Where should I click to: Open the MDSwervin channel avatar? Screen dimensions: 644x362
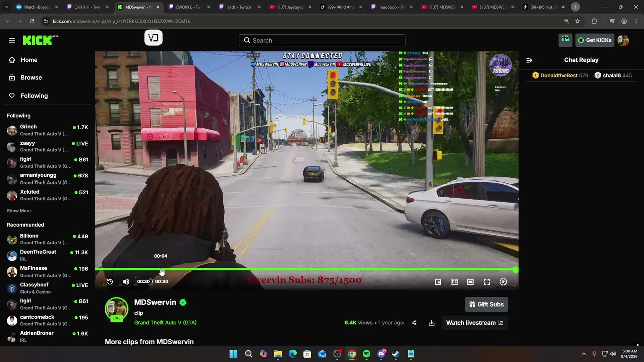116,309
